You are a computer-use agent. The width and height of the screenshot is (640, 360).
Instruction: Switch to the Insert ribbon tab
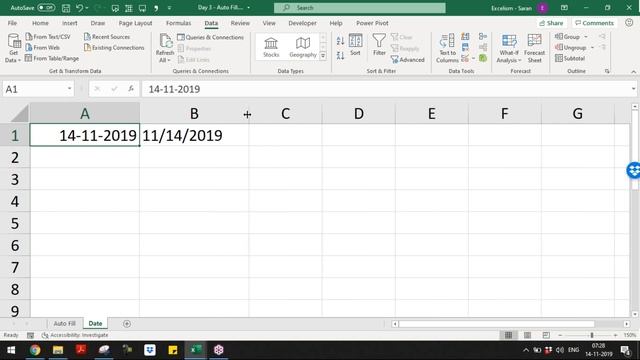pos(70,23)
